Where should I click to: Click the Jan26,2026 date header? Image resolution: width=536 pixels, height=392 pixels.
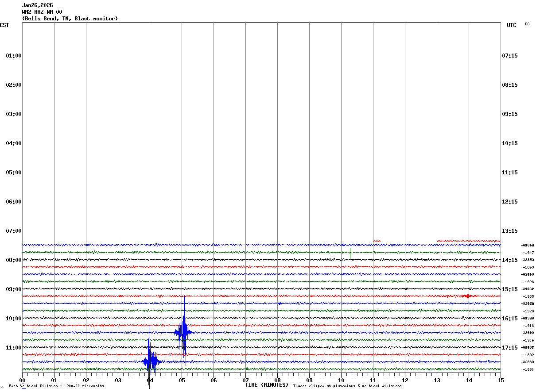click(38, 5)
